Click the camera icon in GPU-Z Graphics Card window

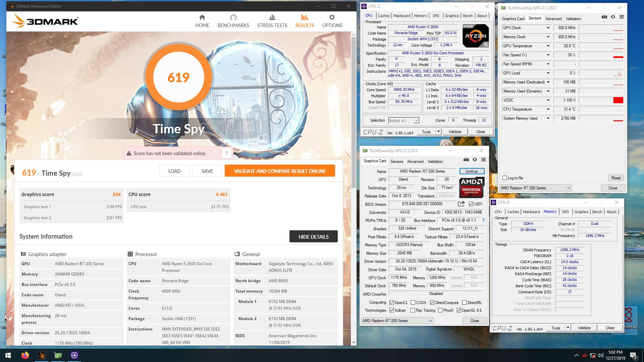[x=466, y=160]
